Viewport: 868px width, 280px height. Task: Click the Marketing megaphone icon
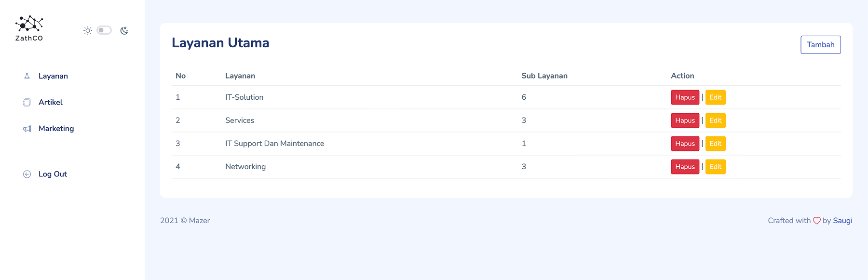[27, 129]
